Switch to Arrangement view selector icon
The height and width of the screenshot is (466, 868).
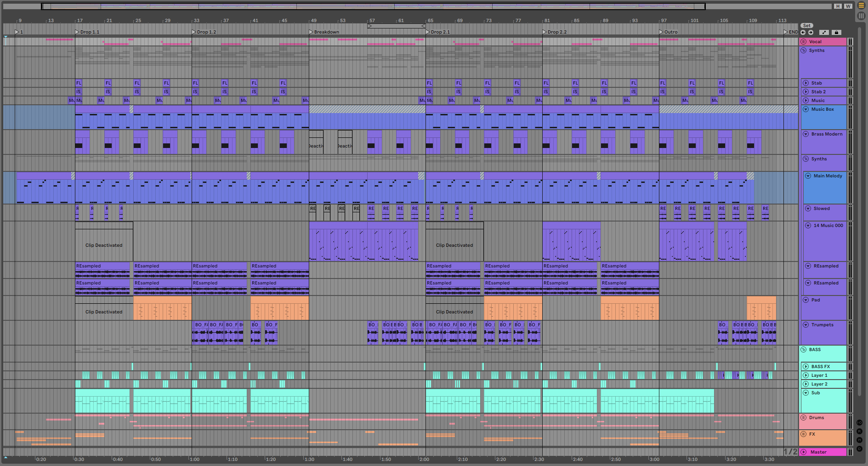(861, 6)
